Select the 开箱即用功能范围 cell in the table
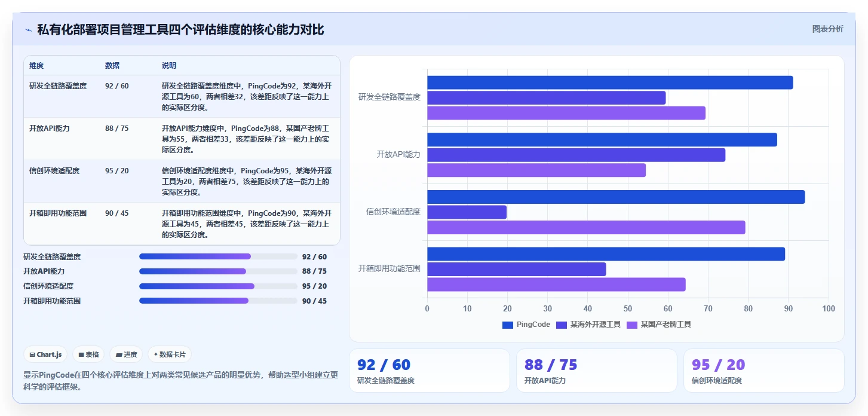The width and height of the screenshot is (868, 416). tap(58, 213)
